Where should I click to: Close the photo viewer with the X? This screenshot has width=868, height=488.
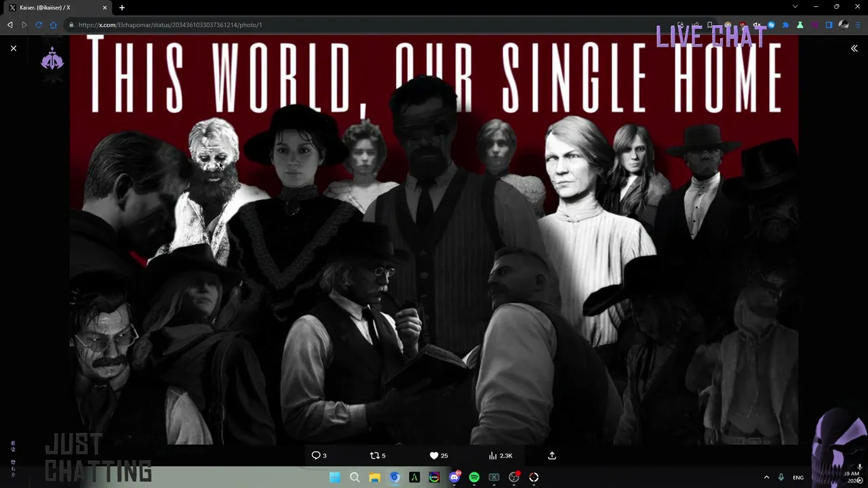tap(14, 48)
